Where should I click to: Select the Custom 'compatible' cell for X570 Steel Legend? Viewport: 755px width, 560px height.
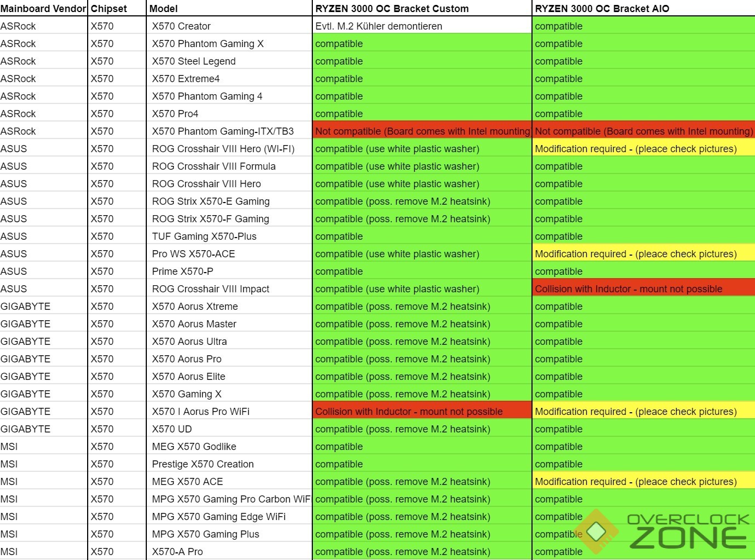pyautogui.click(x=422, y=61)
